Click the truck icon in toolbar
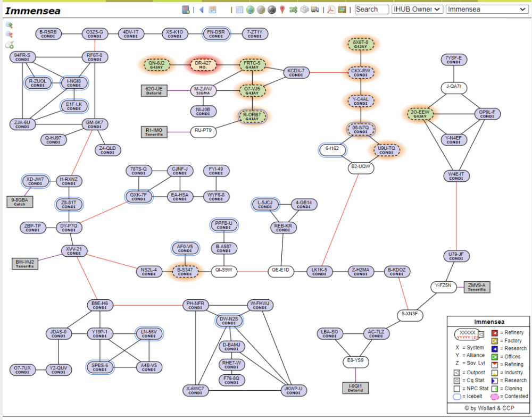Image resolution: width=532 pixels, height=420 pixels. pos(315,10)
